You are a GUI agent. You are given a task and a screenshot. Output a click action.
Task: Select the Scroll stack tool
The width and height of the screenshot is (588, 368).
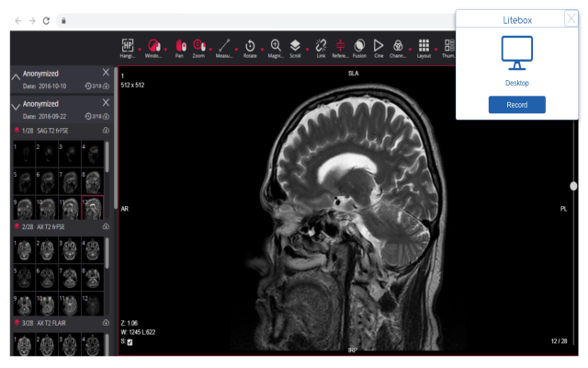(x=295, y=46)
